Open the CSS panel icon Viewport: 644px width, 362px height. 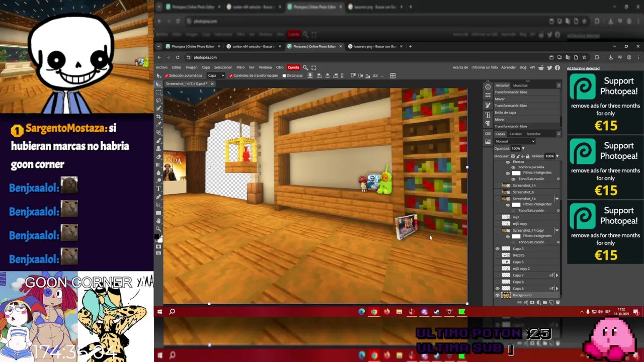pyautogui.click(x=488, y=133)
